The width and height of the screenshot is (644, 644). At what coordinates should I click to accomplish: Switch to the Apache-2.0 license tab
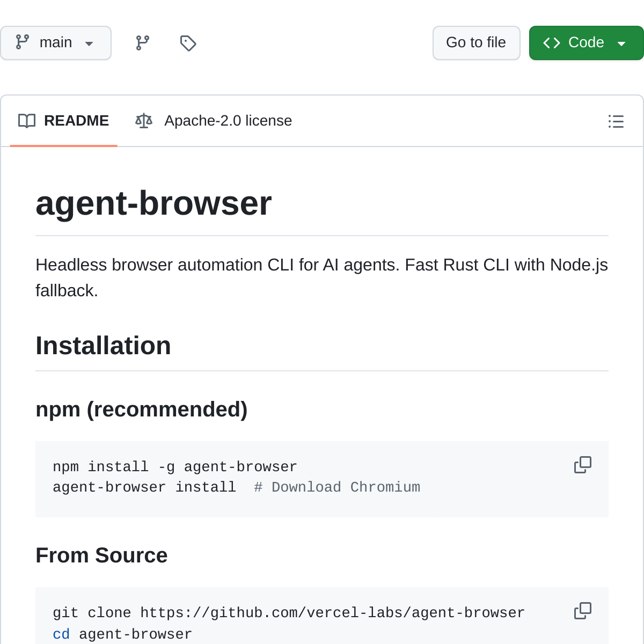click(x=228, y=121)
